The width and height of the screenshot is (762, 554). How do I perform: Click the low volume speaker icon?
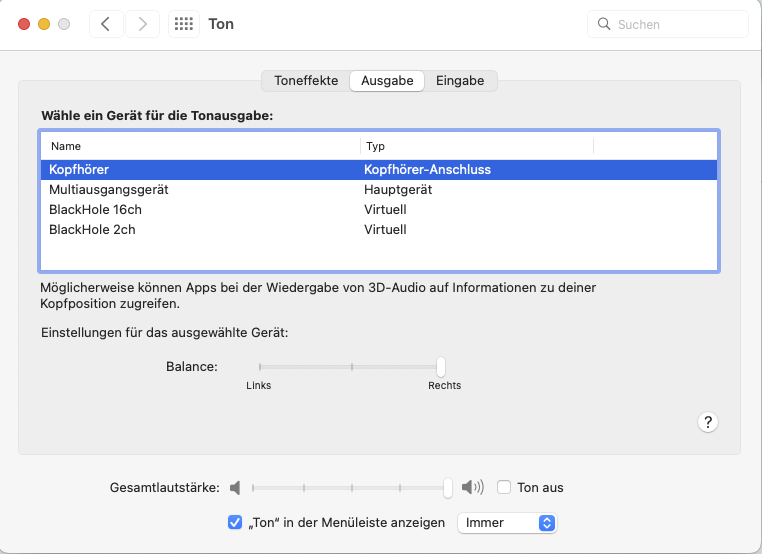click(235, 488)
